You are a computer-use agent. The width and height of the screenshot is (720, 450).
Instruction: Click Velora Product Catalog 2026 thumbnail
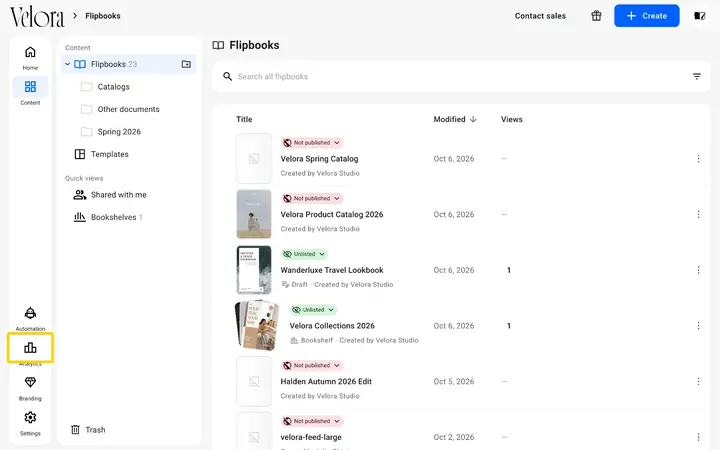(x=254, y=214)
